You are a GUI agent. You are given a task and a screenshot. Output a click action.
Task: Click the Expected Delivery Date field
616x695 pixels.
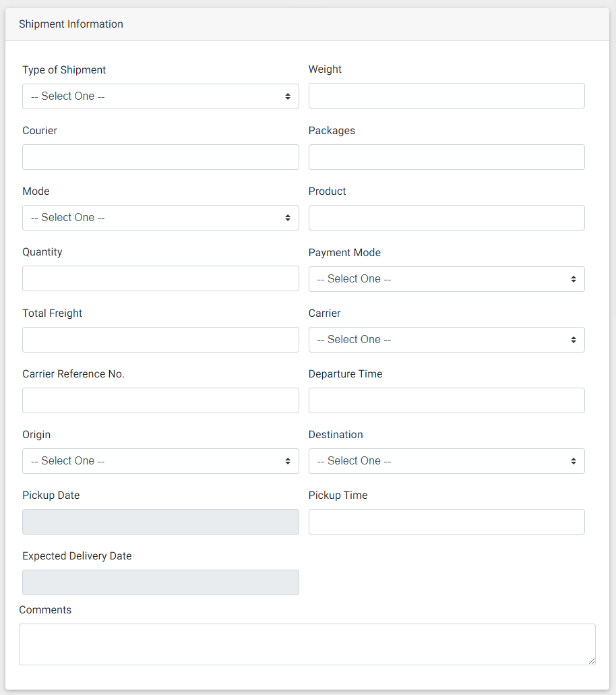(x=160, y=582)
